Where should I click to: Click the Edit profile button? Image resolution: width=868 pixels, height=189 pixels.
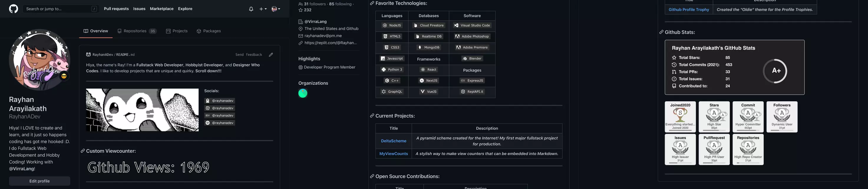coord(39,181)
